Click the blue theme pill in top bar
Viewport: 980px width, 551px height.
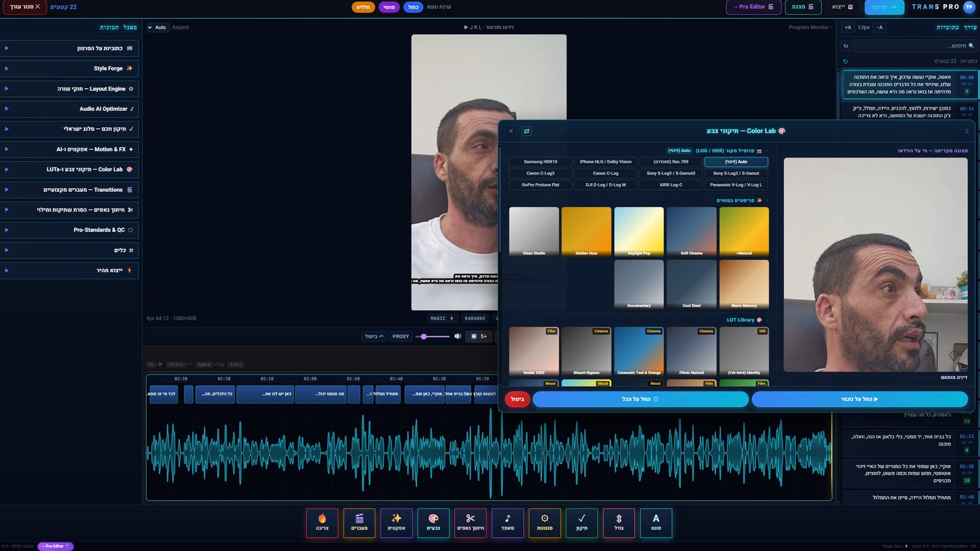point(413,7)
